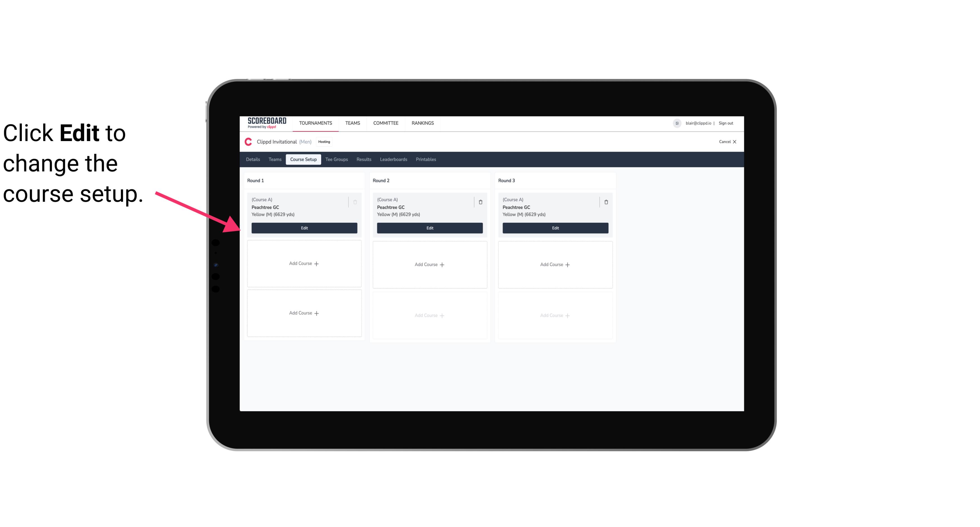Screen dimensions: 980x527
Task: Click Edit button for Round 1 course
Action: (304, 227)
